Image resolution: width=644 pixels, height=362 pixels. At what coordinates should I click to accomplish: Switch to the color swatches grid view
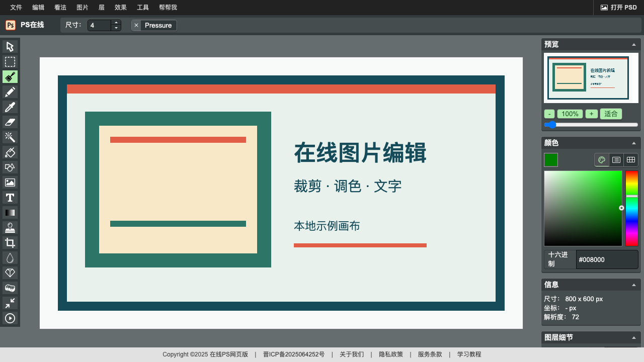tap(631, 160)
